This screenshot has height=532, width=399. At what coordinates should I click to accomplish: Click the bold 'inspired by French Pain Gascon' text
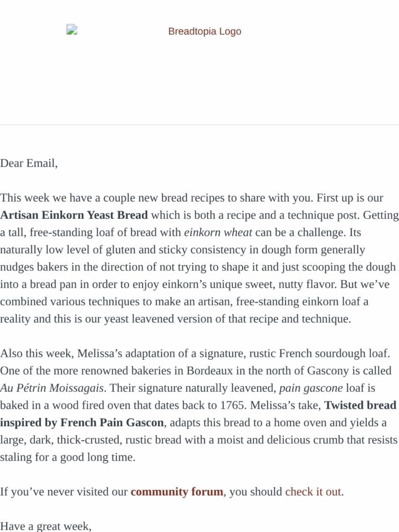tap(82, 422)
